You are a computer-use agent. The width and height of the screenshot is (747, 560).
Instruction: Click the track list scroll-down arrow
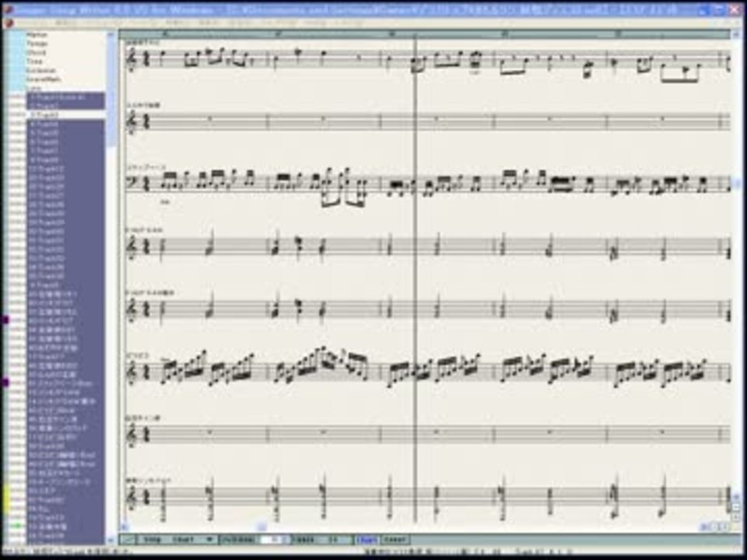[x=111, y=540]
